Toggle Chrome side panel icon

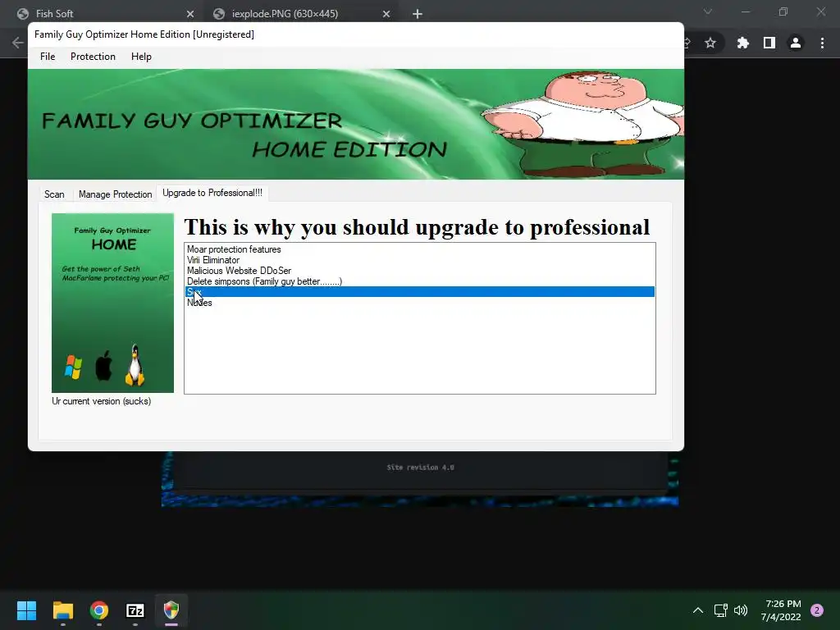coord(769,43)
